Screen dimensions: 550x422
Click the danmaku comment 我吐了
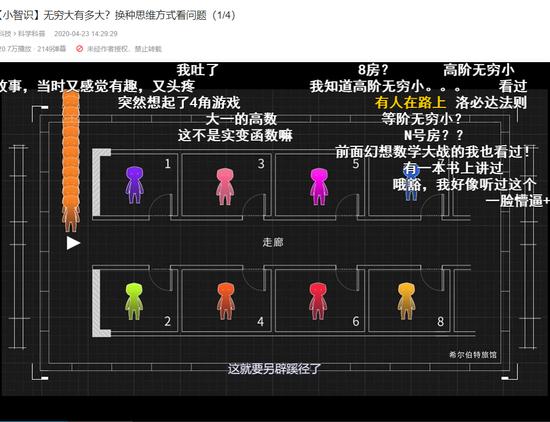click(198, 70)
